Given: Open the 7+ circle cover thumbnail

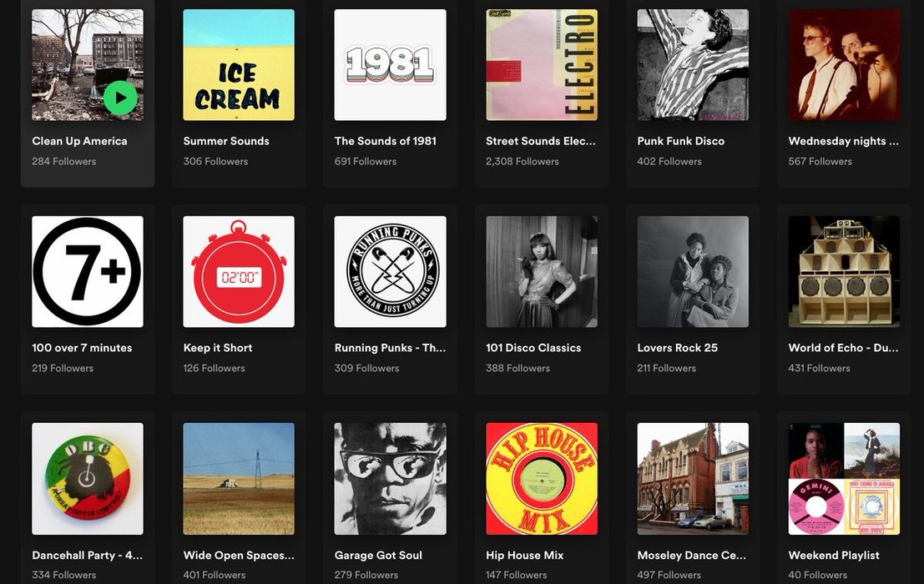Looking at the screenshot, I should coord(87,271).
